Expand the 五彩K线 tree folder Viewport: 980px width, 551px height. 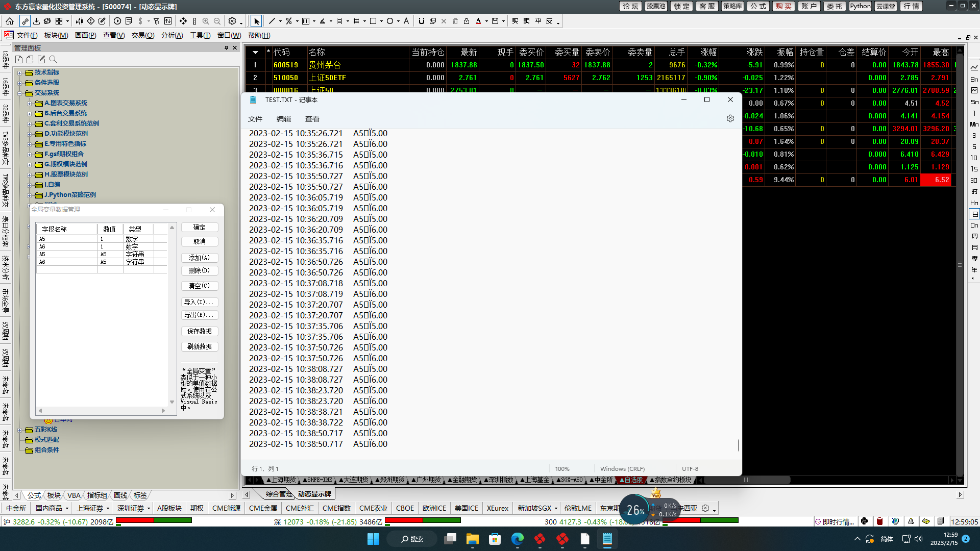click(x=20, y=430)
